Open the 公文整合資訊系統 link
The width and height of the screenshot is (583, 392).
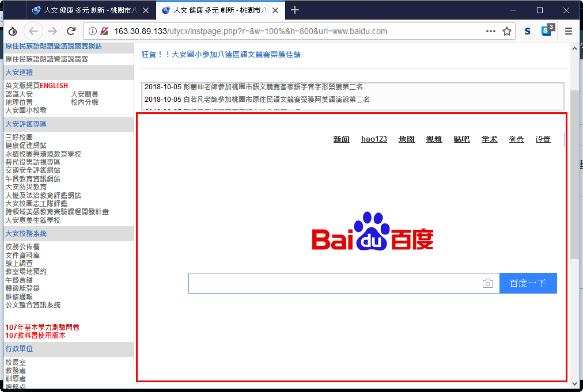(33, 305)
